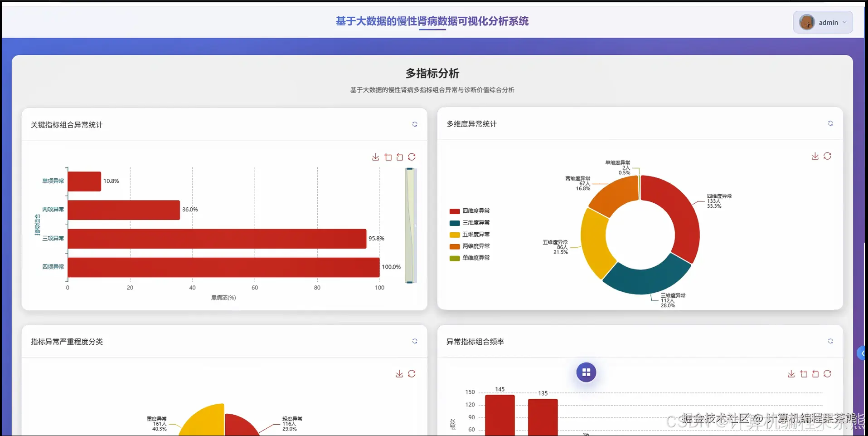This screenshot has width=868, height=436.
Task: Enable area zoom on 关键指标组合异常统计 chart
Action: pyautogui.click(x=388, y=157)
